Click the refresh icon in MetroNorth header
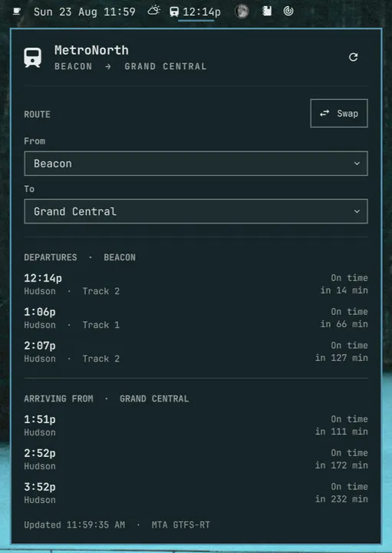Viewport: 392px width, 553px height. [353, 57]
